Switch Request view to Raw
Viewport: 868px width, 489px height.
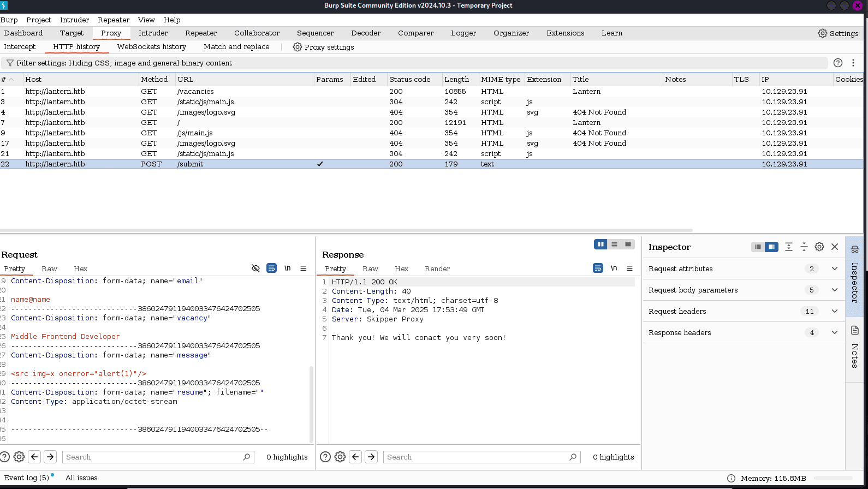tap(49, 269)
